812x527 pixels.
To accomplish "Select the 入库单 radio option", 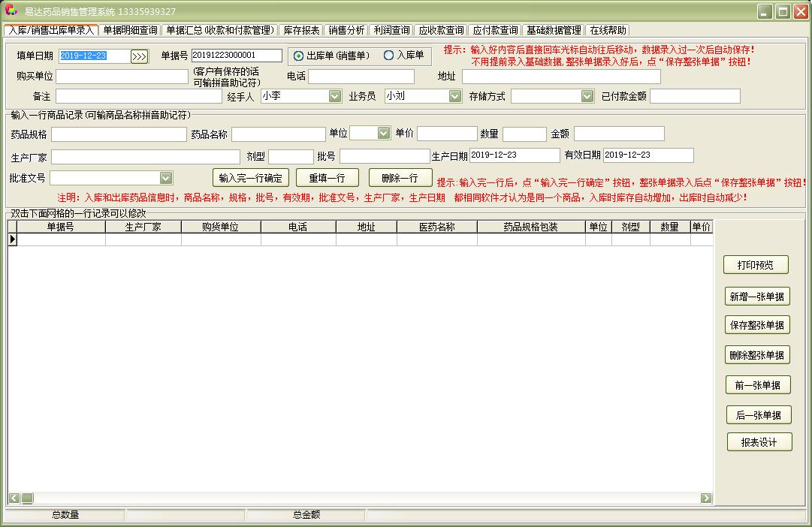I will 388,56.
